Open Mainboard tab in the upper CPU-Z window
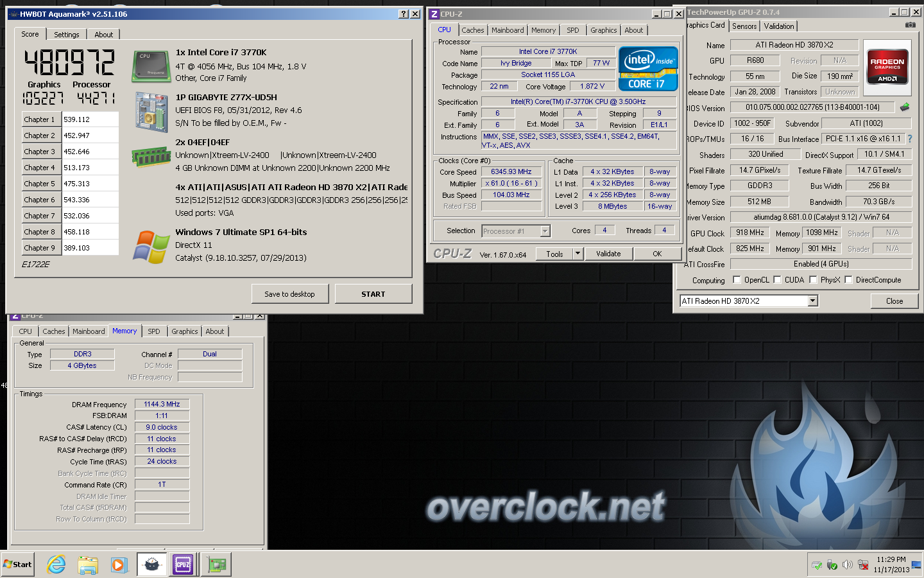924x578 pixels. (508, 30)
